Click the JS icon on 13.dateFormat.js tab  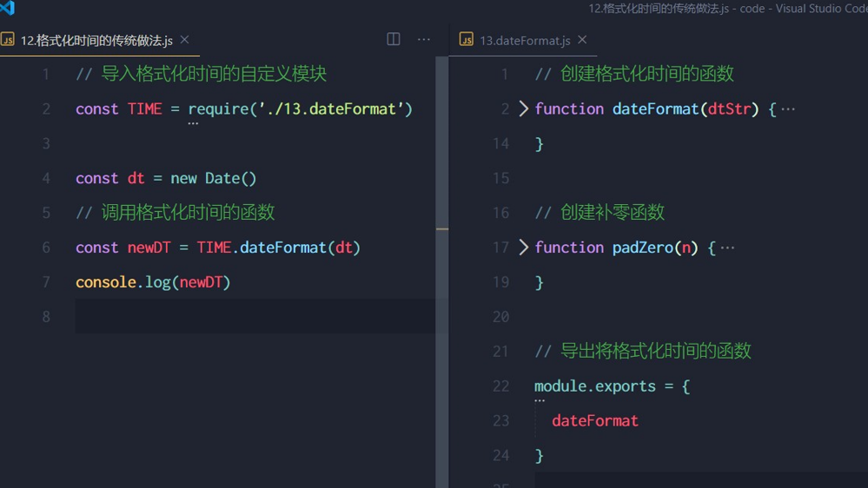pyautogui.click(x=467, y=40)
